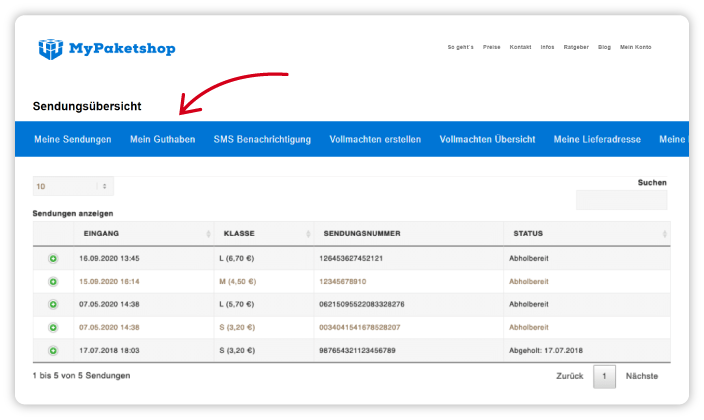Click green plus icon for 07.05.2020 L-class row
704x420 pixels.
(53, 304)
